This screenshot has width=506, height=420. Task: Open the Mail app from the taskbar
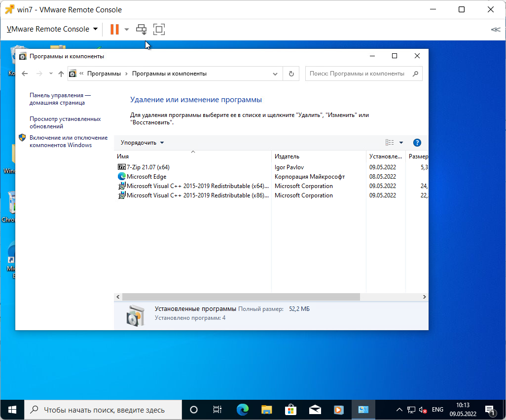tap(315, 410)
